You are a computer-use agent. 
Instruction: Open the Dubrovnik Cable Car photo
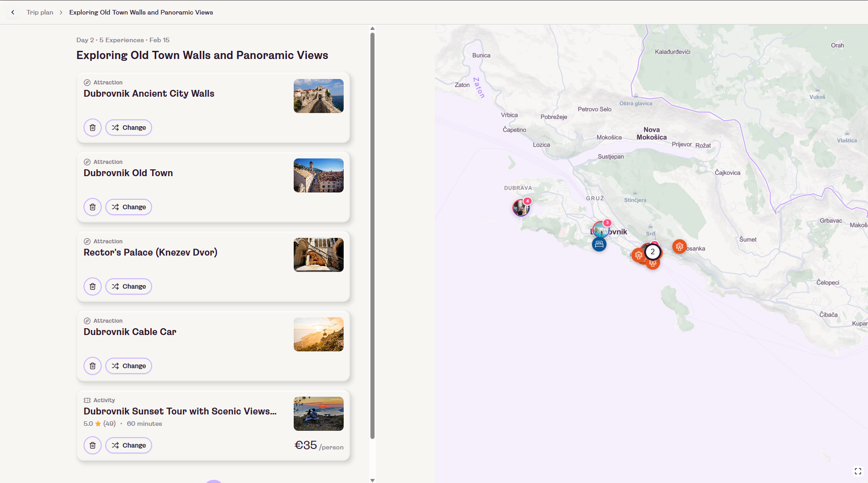coord(318,334)
